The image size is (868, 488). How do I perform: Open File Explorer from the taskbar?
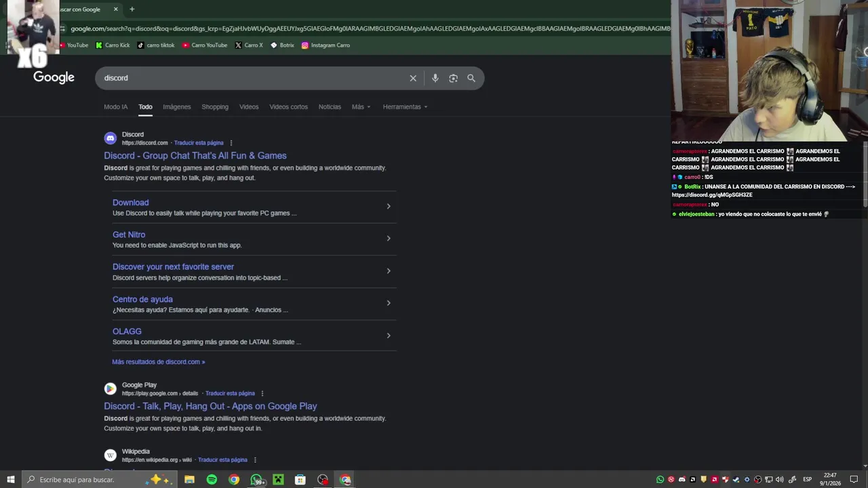[190, 480]
